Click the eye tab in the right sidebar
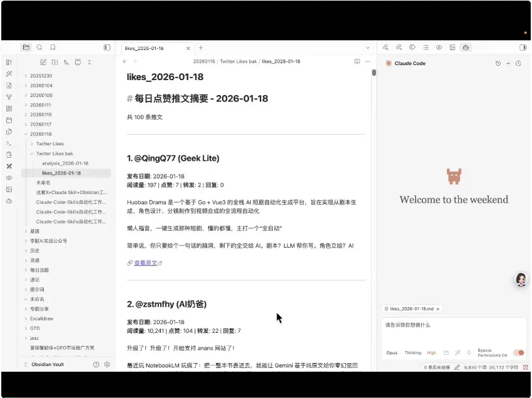 coord(439,48)
